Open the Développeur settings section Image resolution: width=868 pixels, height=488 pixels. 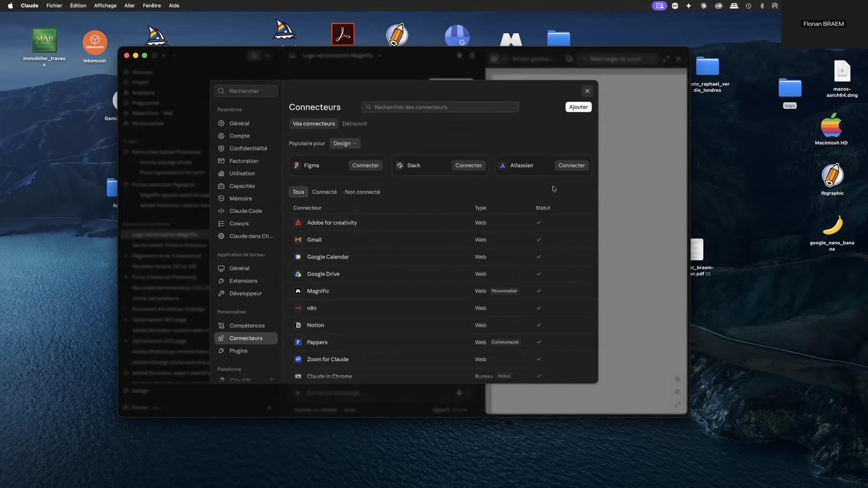pos(246,294)
